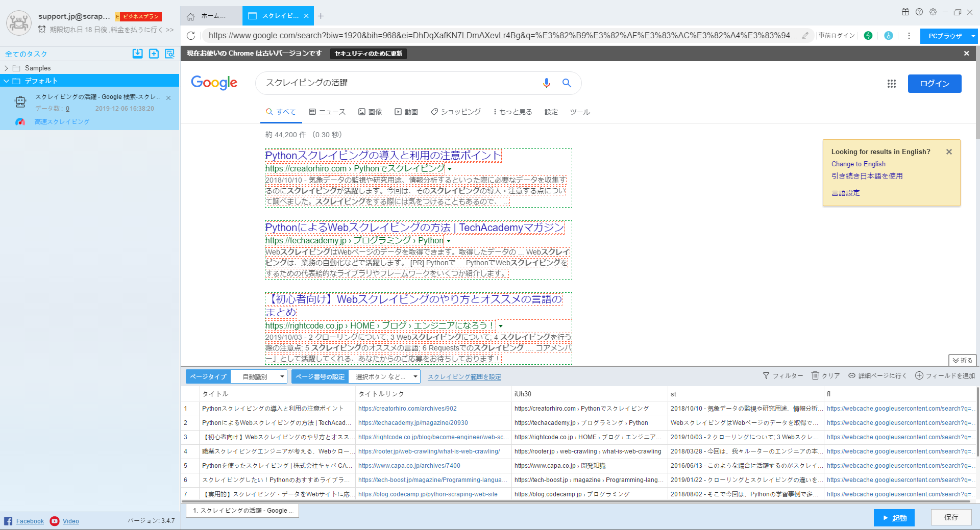The image size is (980, 530).
Task: Click フィールドを追加 plus icon
Action: 919,375
